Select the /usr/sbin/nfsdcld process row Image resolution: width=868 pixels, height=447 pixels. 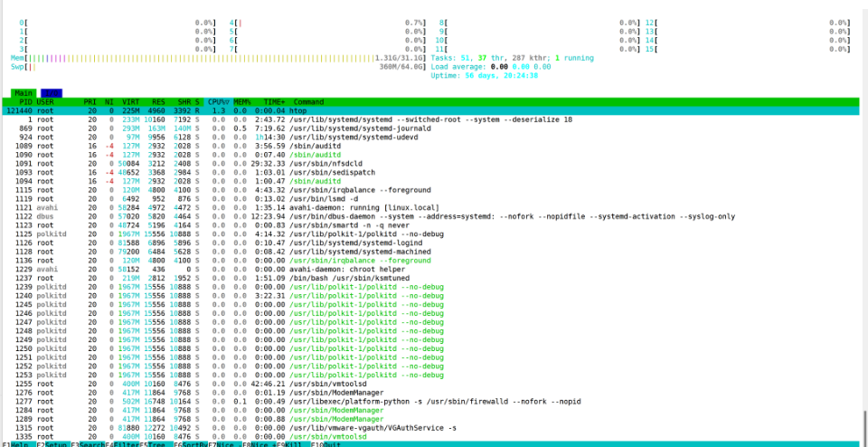click(430, 164)
